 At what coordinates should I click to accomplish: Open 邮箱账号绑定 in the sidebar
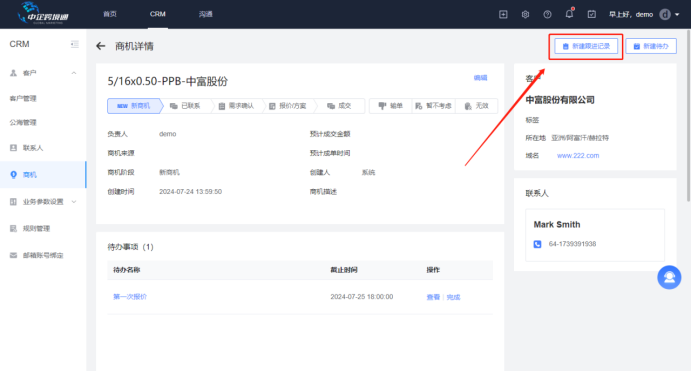click(x=43, y=255)
